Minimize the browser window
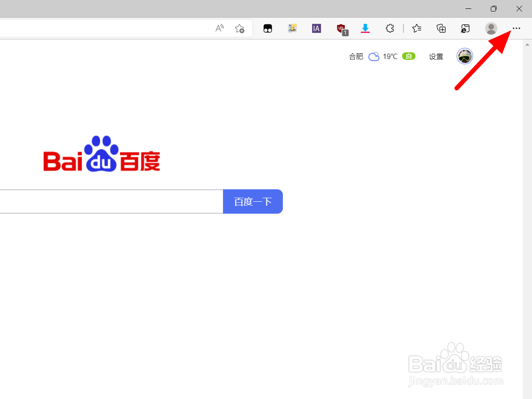The image size is (532, 399). (x=469, y=8)
